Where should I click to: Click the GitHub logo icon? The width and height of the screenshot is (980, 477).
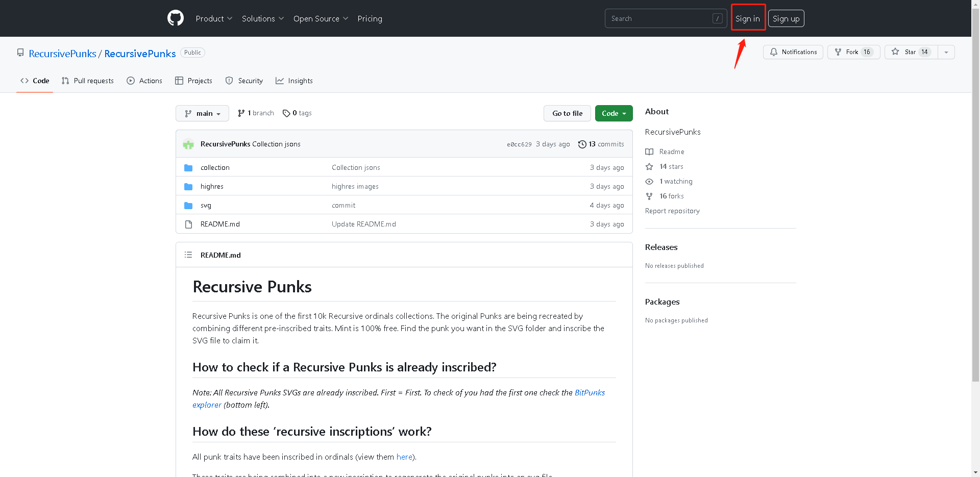[176, 18]
